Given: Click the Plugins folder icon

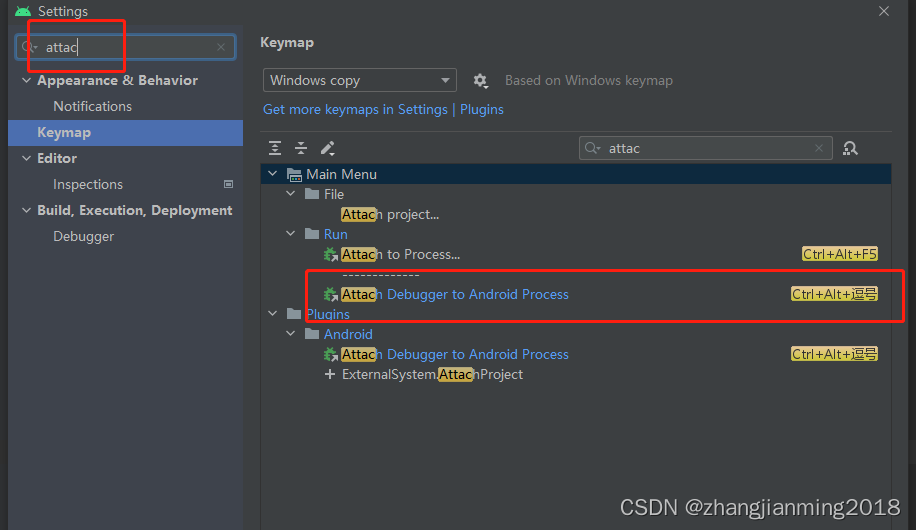Looking at the screenshot, I should tap(294, 314).
